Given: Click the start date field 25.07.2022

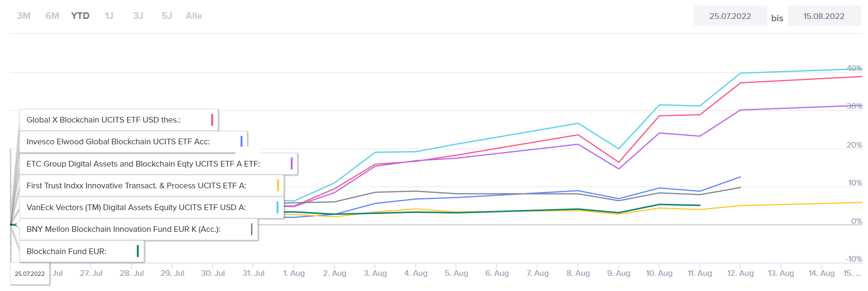Looking at the screenshot, I should point(730,16).
